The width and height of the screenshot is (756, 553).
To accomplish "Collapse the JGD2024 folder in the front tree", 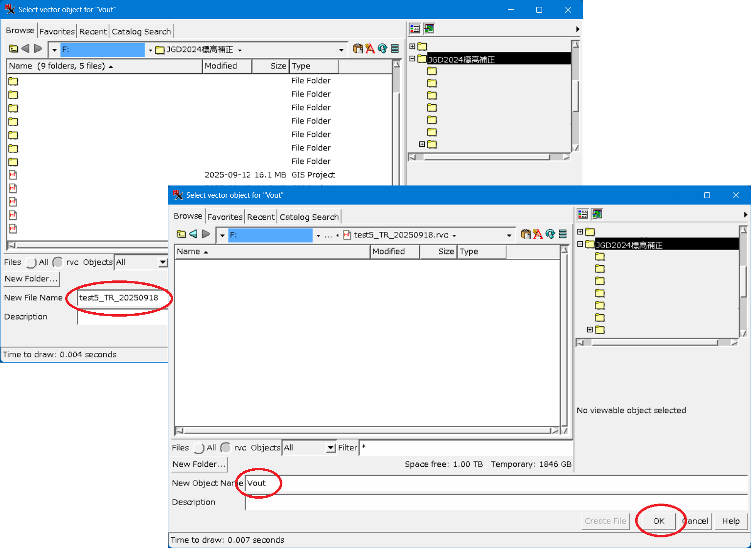I will coord(580,244).
